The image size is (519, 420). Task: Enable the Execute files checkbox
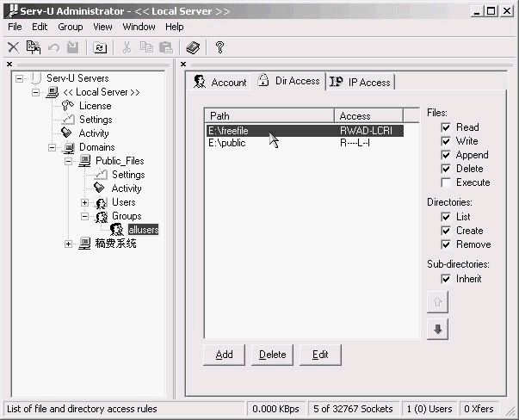tap(446, 182)
